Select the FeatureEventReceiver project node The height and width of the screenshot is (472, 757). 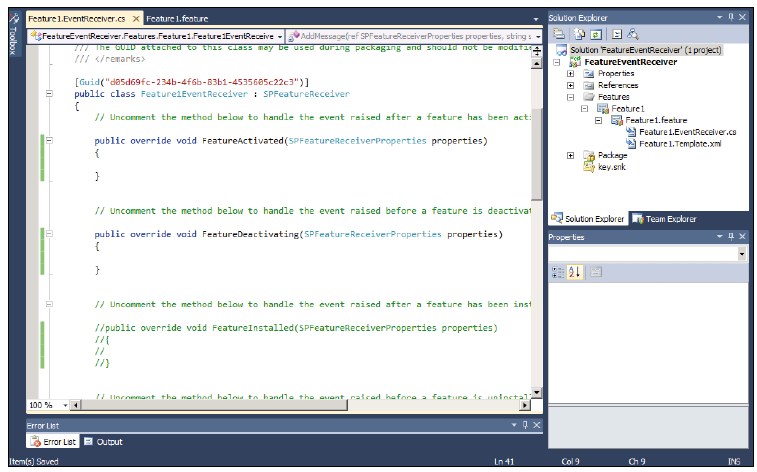[630, 62]
